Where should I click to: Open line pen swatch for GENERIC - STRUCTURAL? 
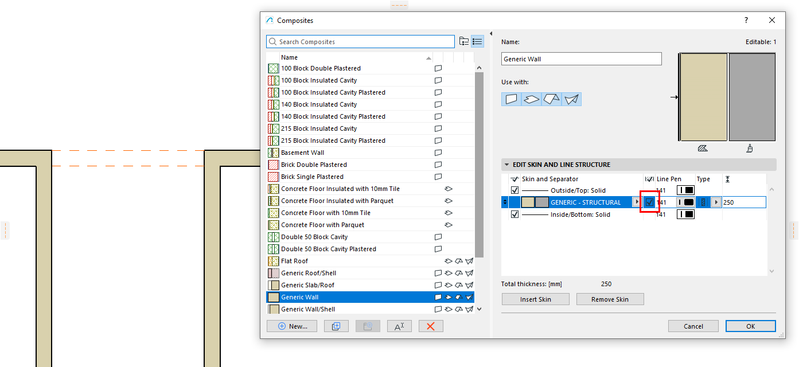point(685,202)
